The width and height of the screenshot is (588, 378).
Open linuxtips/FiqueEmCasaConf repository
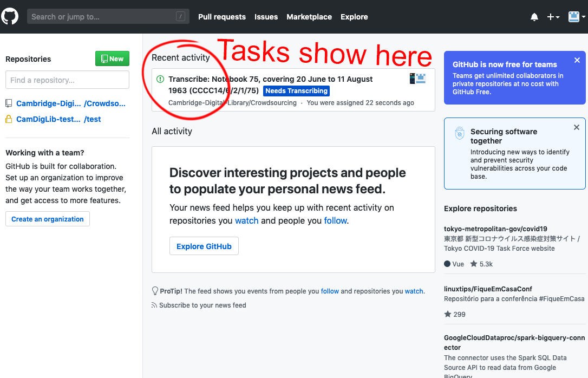point(488,289)
